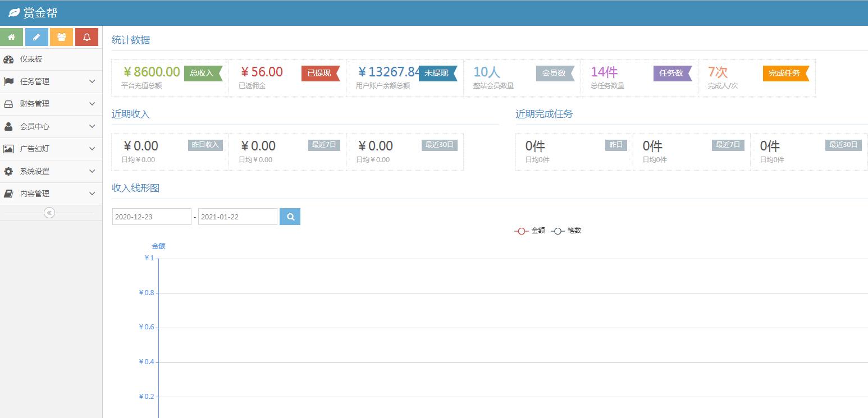Toggle the 金额 series in chart legend
The image size is (868, 418).
[529, 231]
